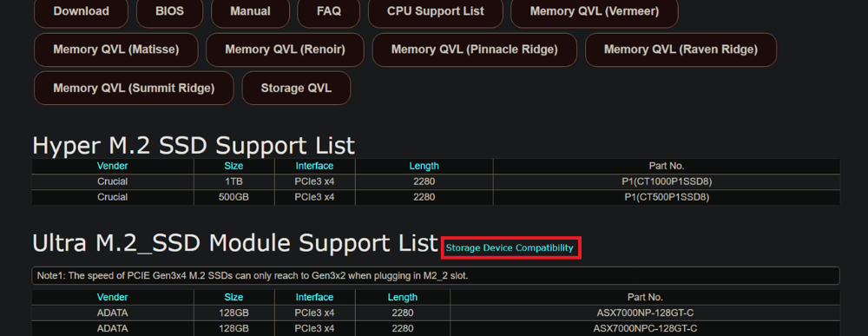
Task: Open the BIOS page
Action: 170,11
